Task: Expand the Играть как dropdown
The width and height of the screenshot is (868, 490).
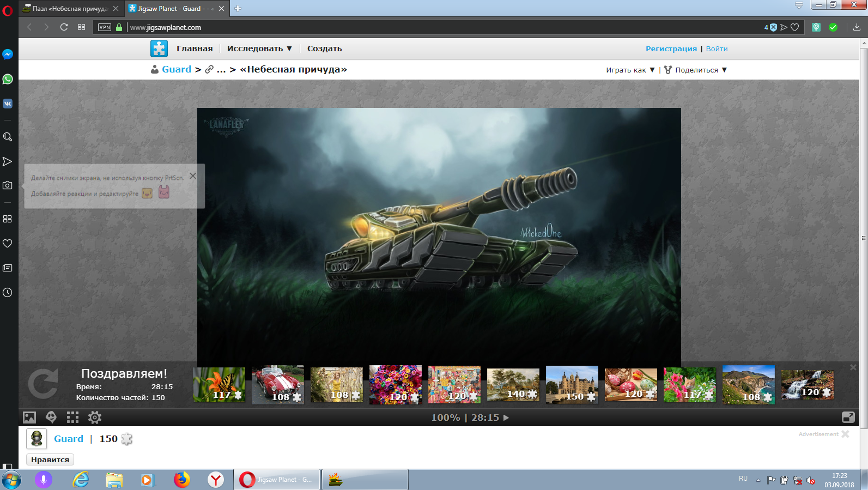Action: [630, 70]
